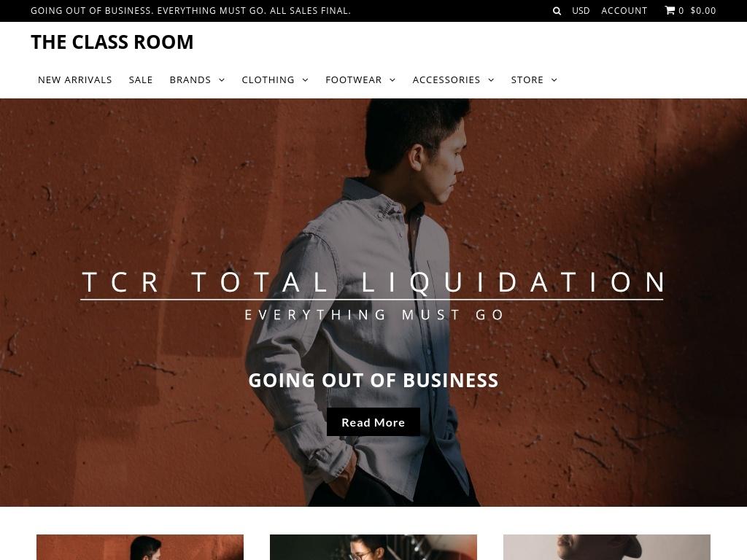The height and width of the screenshot is (560, 747).
Task: Open the middle promo thumbnail image
Action: click(x=373, y=547)
